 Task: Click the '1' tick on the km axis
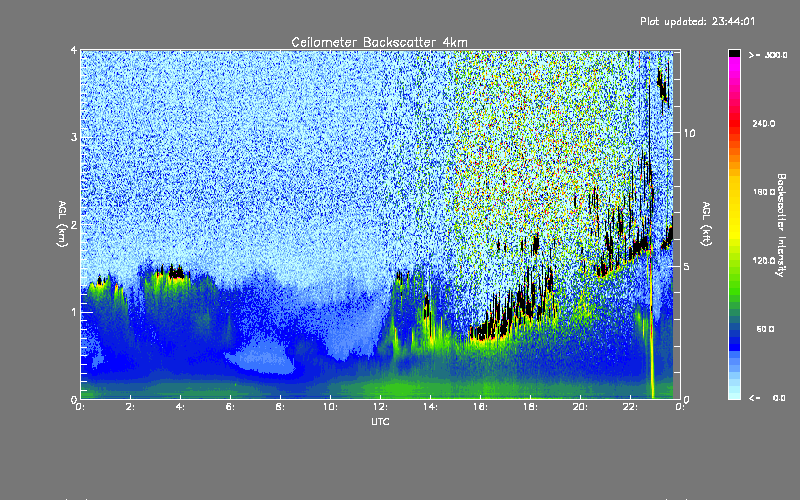(74, 312)
